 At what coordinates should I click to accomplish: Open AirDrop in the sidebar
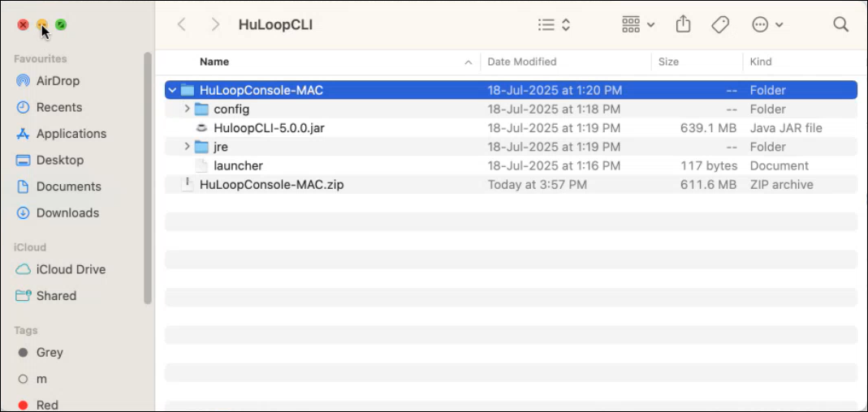[x=57, y=81]
